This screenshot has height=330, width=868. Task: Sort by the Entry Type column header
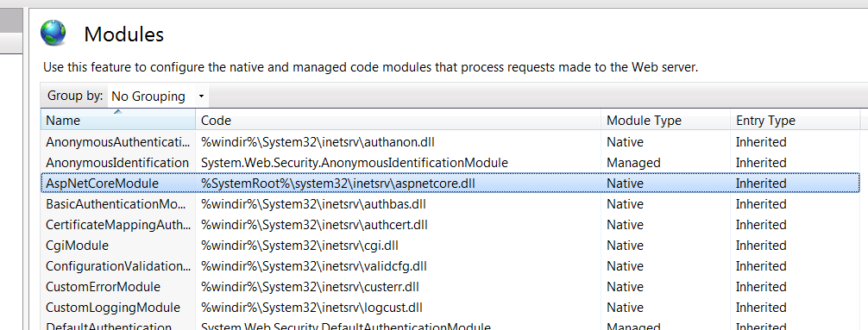(795, 120)
